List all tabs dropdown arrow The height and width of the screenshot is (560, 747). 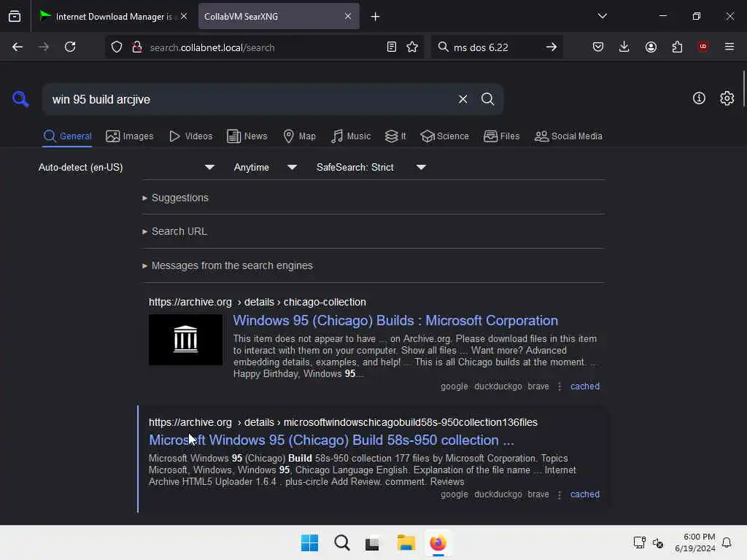602,16
